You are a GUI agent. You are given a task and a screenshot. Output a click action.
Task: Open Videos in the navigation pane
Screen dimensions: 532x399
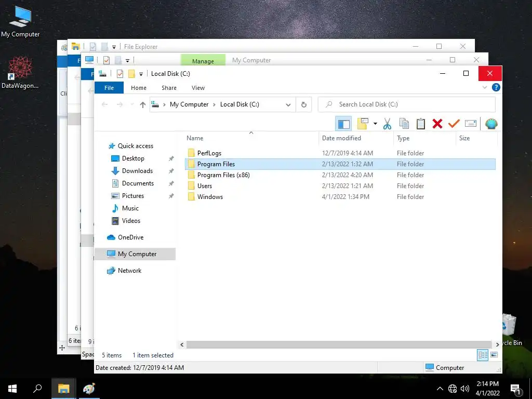click(x=130, y=221)
